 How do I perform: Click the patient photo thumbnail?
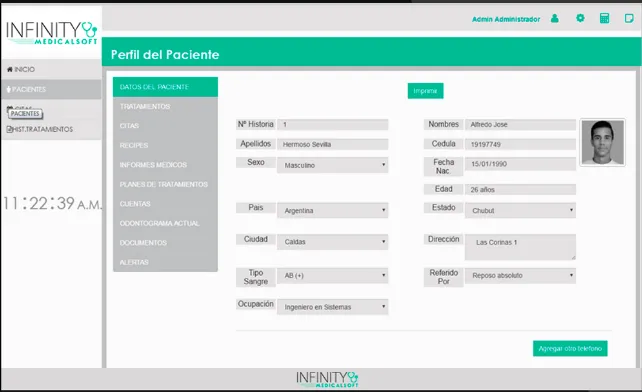pos(603,142)
